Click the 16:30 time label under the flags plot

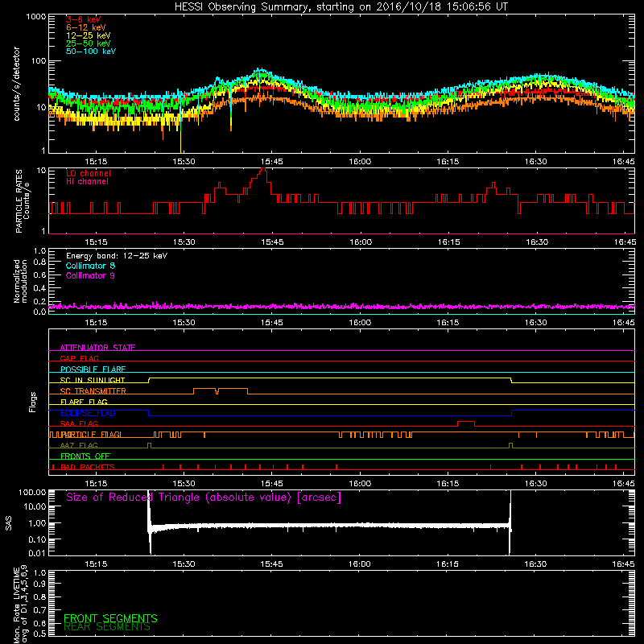(535, 484)
